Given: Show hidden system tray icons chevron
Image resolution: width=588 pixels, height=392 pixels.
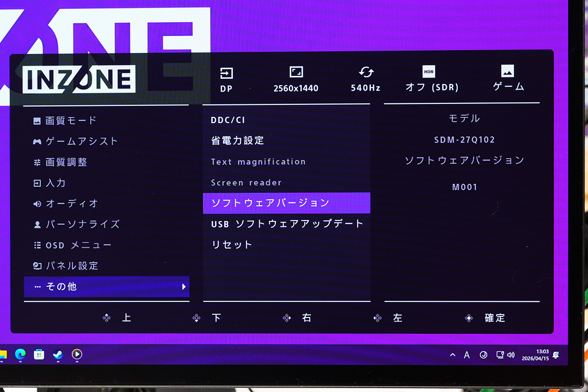Looking at the screenshot, I should pyautogui.click(x=452, y=355).
